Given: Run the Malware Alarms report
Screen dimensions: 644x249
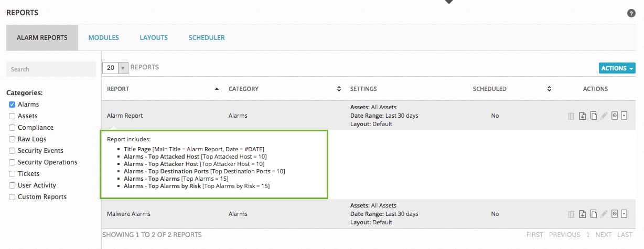Looking at the screenshot, I should 615,214.
